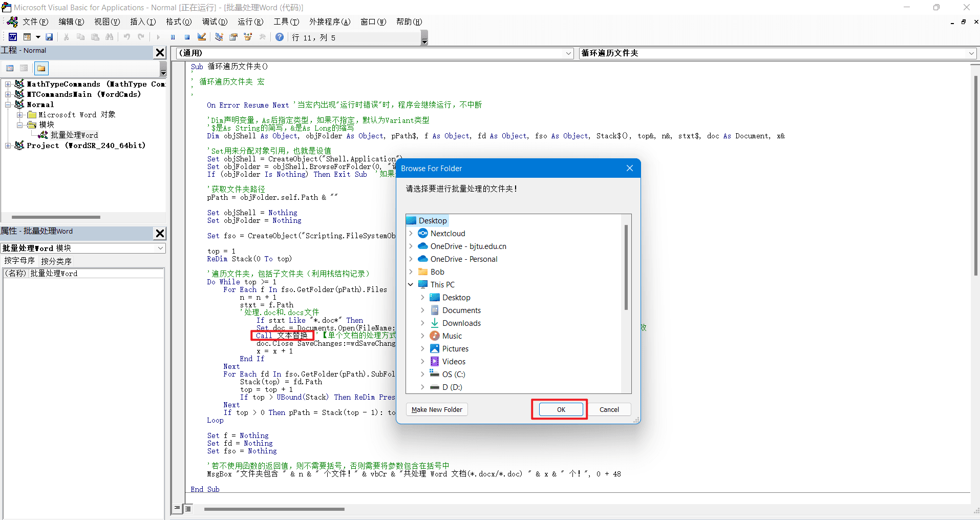980x520 pixels.
Task: Close the 工程 project panel
Action: click(x=160, y=52)
